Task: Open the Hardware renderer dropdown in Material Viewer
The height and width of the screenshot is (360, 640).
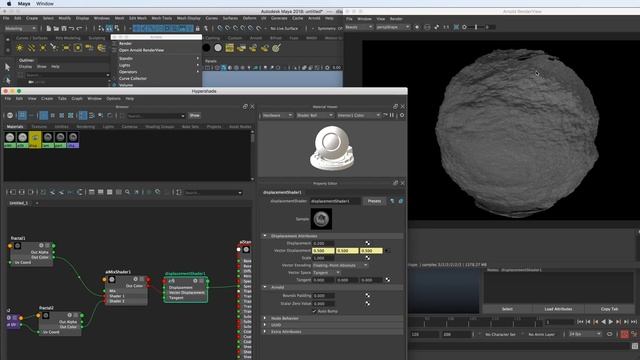Action: point(277,116)
